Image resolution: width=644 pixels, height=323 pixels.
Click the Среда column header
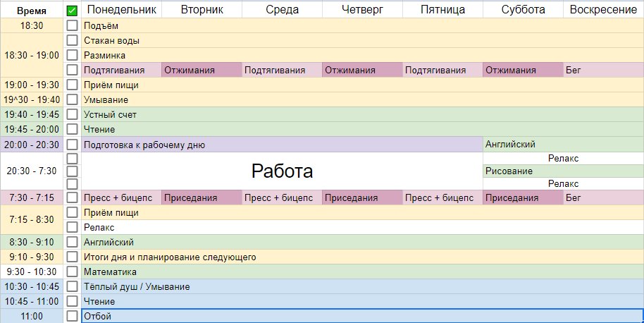click(x=282, y=10)
